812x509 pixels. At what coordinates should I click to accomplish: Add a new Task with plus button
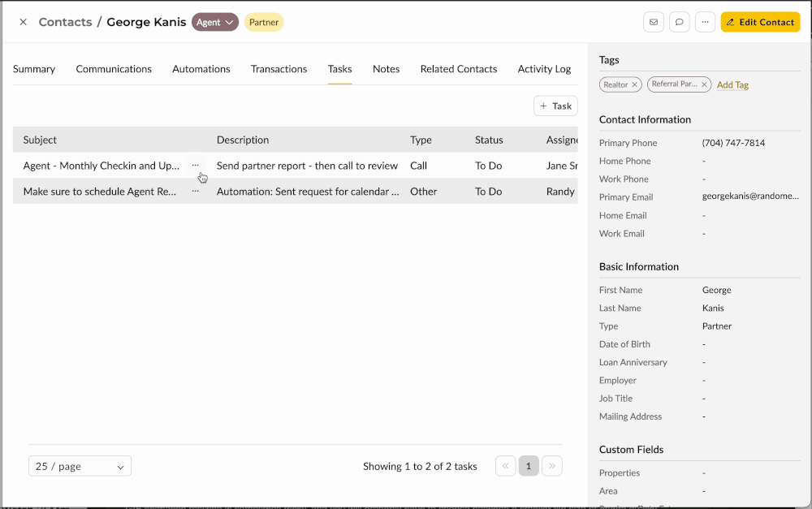pyautogui.click(x=555, y=106)
